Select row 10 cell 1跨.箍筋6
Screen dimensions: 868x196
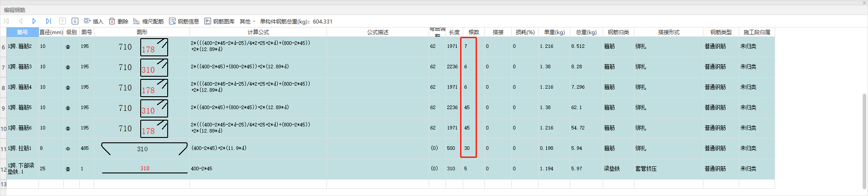[x=23, y=128]
